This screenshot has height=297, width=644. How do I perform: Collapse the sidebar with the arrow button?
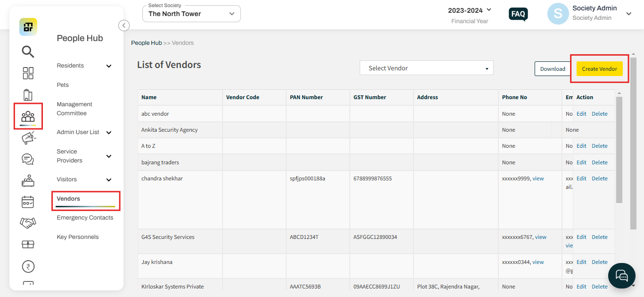[124, 25]
